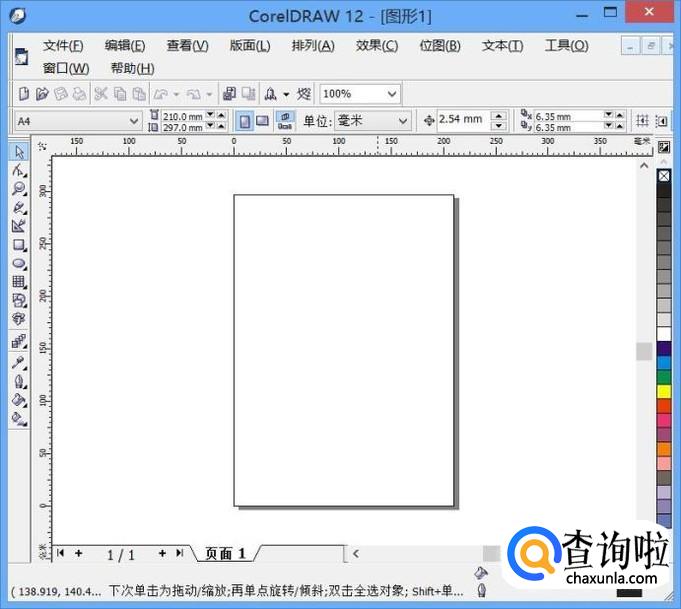Image resolution: width=681 pixels, height=609 pixels.
Task: Open the units 毫米 dropdown
Action: (x=403, y=121)
